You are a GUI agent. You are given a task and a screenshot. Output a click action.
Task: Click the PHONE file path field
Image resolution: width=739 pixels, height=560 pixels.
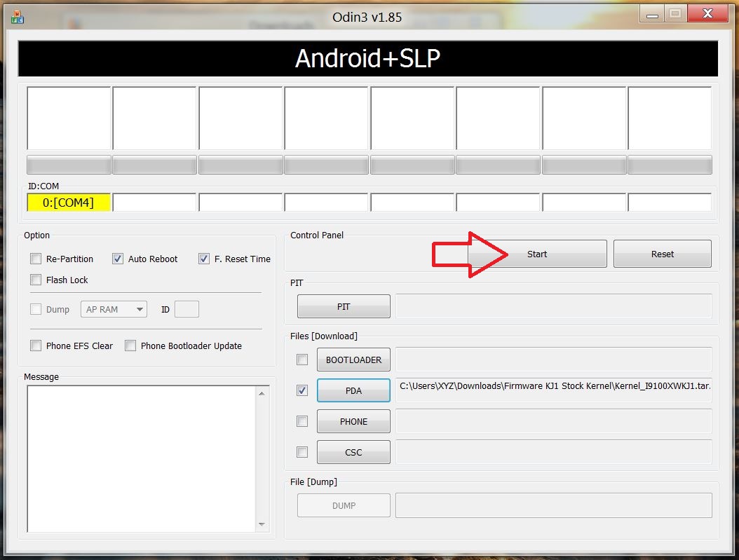[x=554, y=421]
